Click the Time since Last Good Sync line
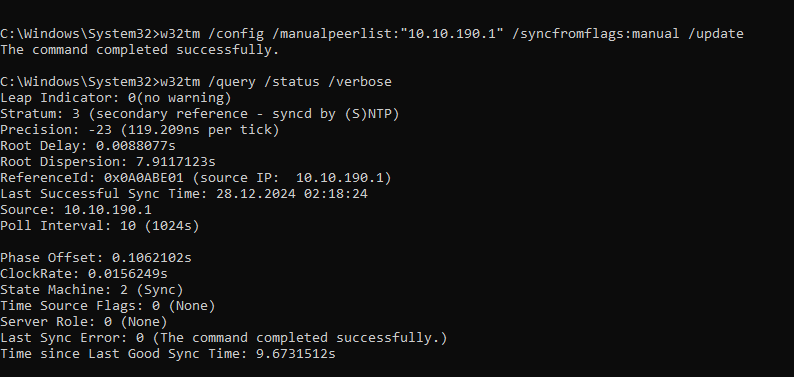This screenshot has width=794, height=377. pos(168,354)
